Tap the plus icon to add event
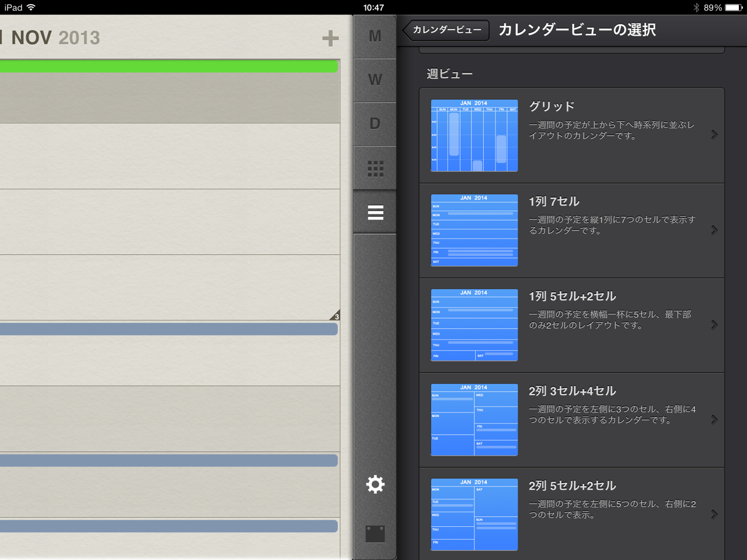Viewport: 747px width, 560px height. tap(330, 38)
